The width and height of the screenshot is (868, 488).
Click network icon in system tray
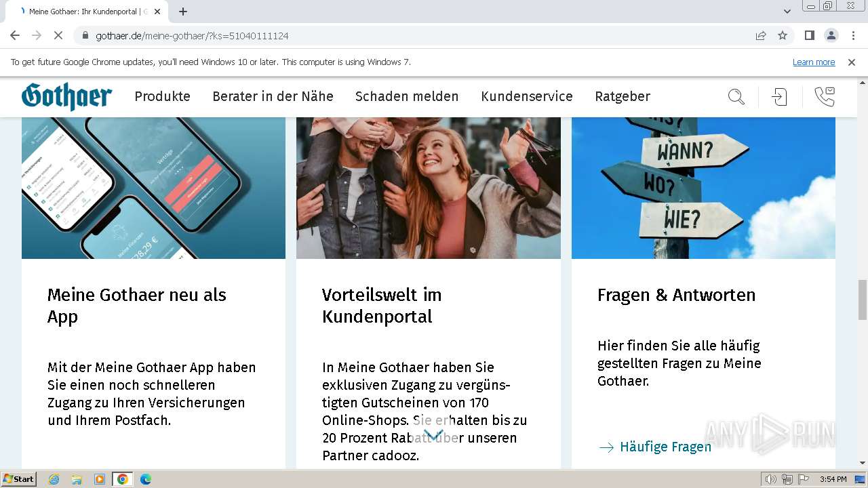tap(787, 479)
